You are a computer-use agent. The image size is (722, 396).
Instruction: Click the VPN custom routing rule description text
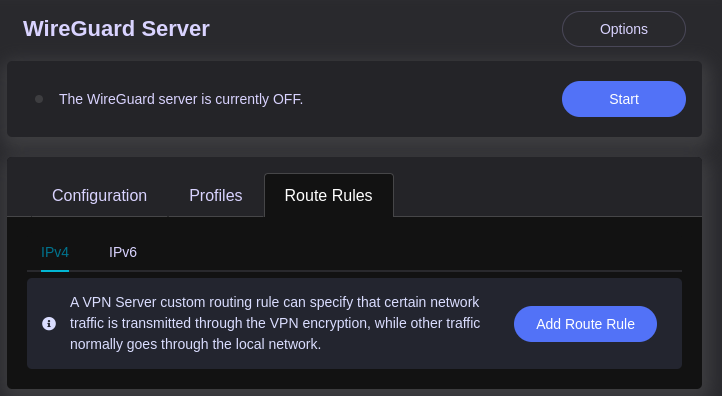[275, 323]
